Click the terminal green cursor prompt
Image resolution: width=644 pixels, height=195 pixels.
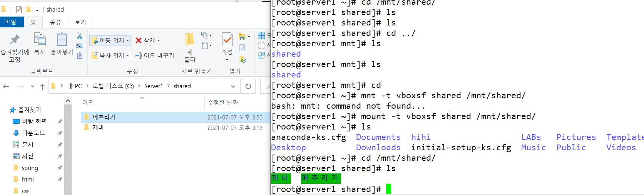point(388,189)
